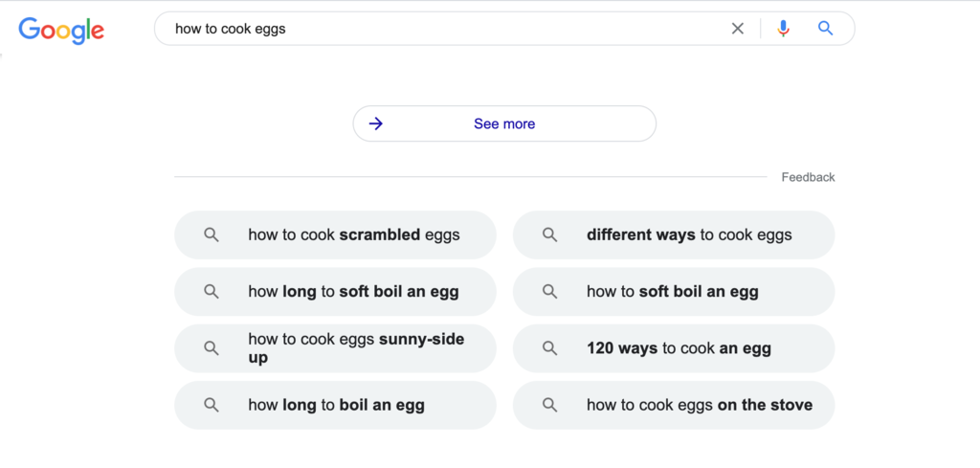Click the Google logo
Image resolution: width=980 pixels, height=468 pixels.
coord(61,30)
